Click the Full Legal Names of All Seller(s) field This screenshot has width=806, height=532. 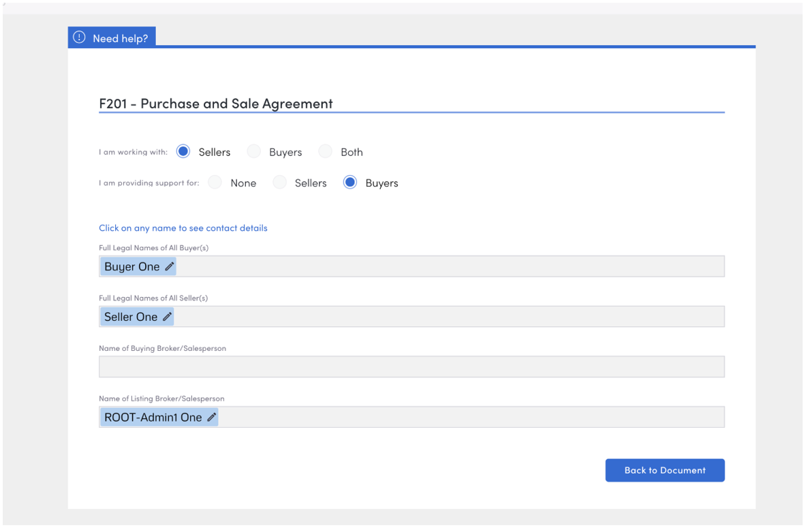412,317
